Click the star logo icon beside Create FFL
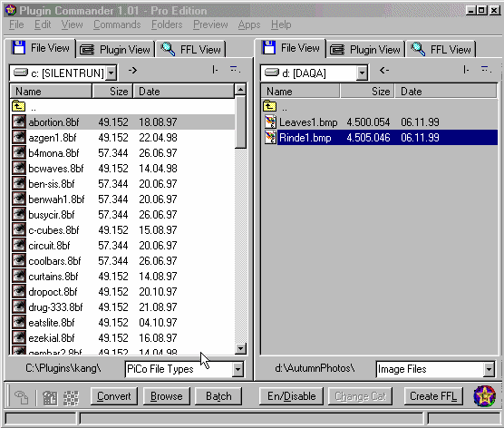This screenshot has width=504, height=428. pyautogui.click(x=484, y=396)
